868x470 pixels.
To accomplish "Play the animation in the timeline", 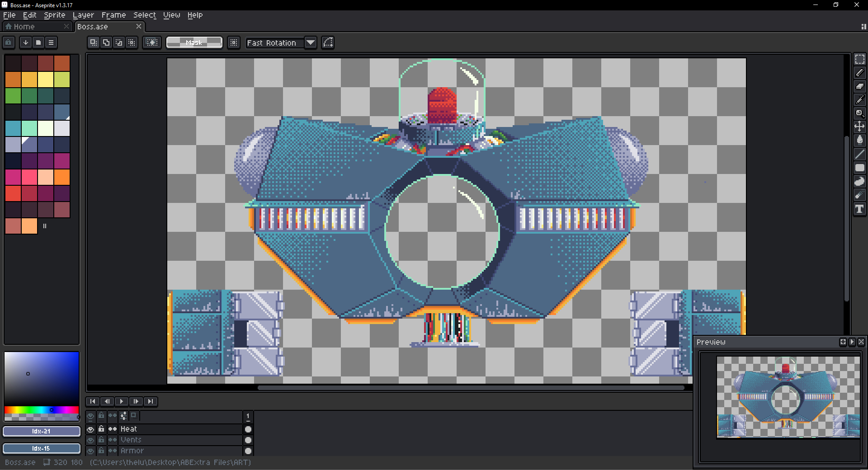I will tap(121, 401).
